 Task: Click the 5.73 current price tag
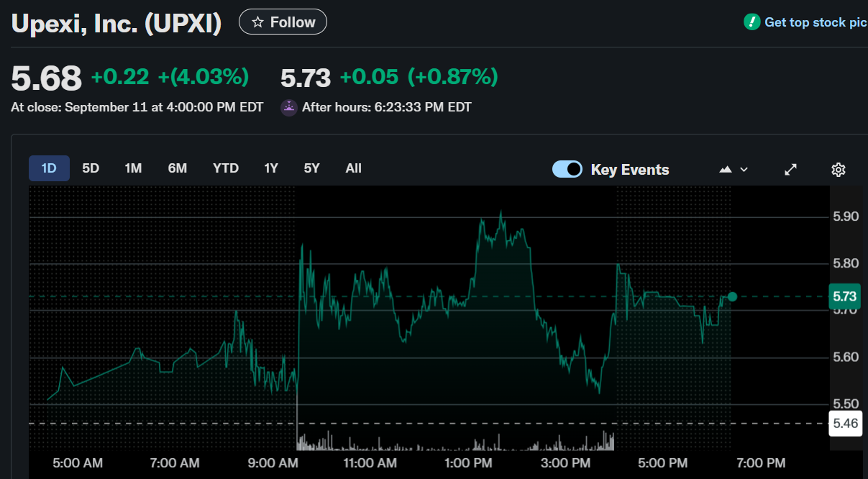pyautogui.click(x=845, y=296)
